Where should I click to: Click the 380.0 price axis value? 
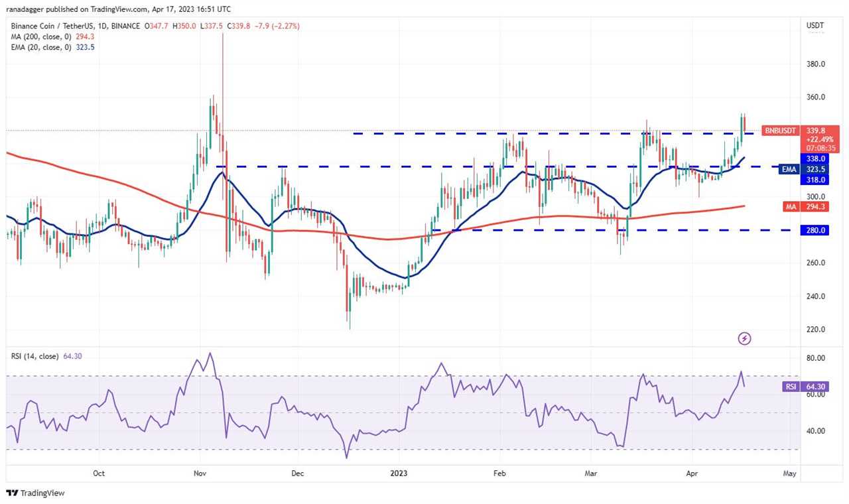[815, 64]
